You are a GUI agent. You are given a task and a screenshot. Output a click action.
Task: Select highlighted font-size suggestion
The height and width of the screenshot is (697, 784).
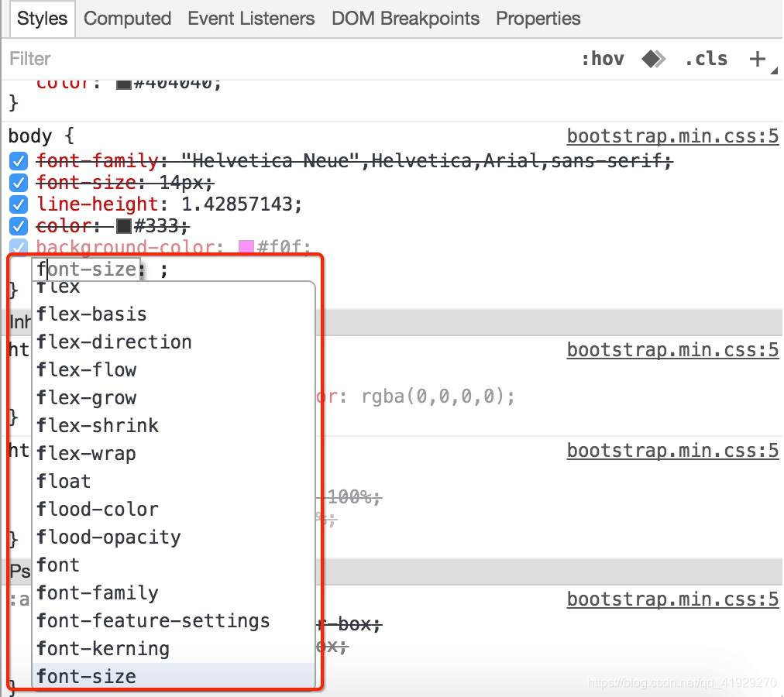pyautogui.click(x=174, y=676)
